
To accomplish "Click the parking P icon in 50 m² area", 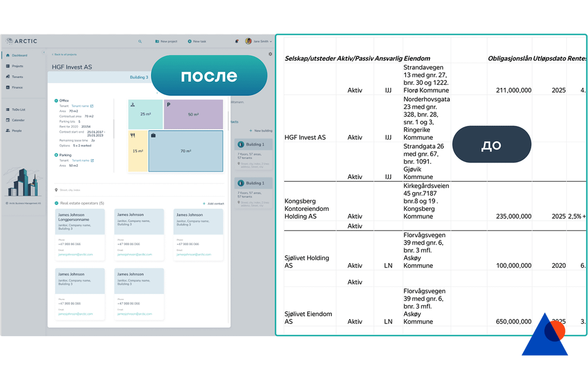I will [168, 105].
